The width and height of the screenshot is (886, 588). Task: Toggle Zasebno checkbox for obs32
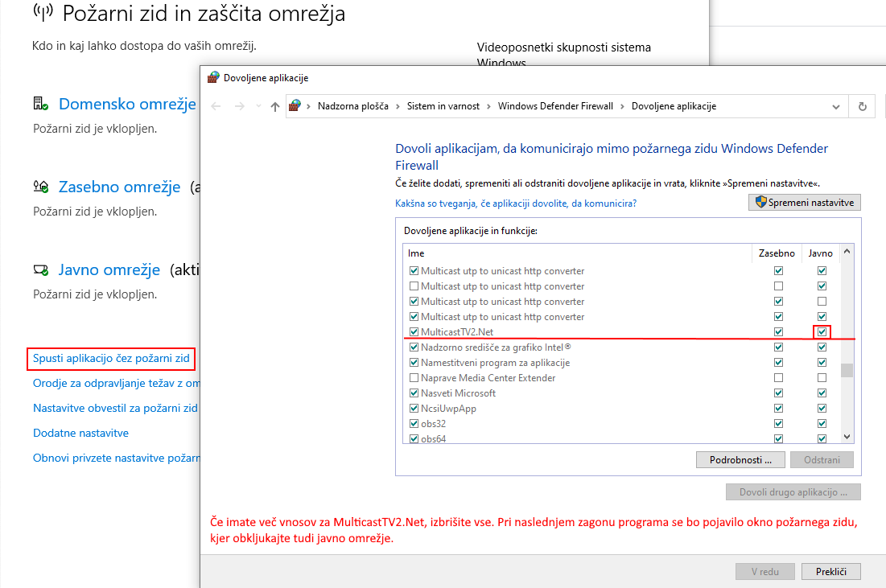point(778,423)
